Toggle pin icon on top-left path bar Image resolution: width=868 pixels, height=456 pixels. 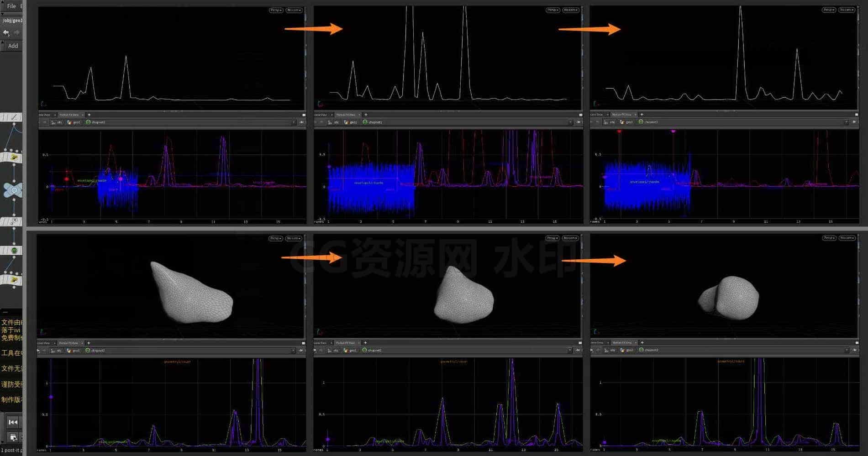click(x=301, y=122)
